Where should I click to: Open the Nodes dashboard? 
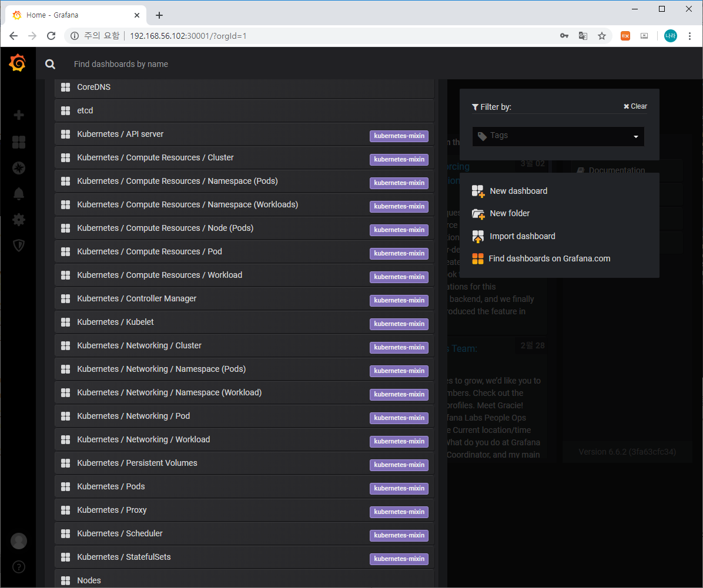pyautogui.click(x=245, y=579)
